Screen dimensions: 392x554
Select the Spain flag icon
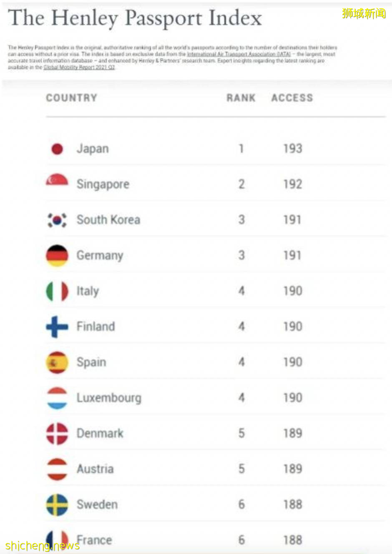57,362
